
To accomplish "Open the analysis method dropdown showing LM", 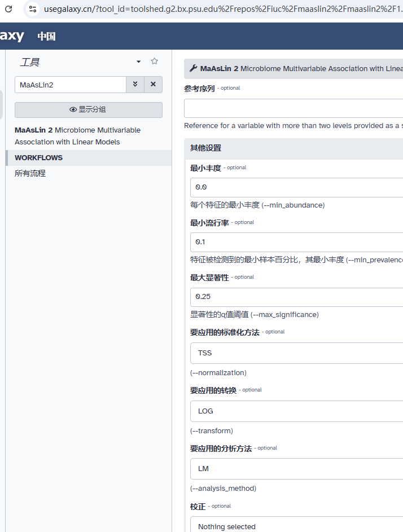I will pyautogui.click(x=297, y=469).
